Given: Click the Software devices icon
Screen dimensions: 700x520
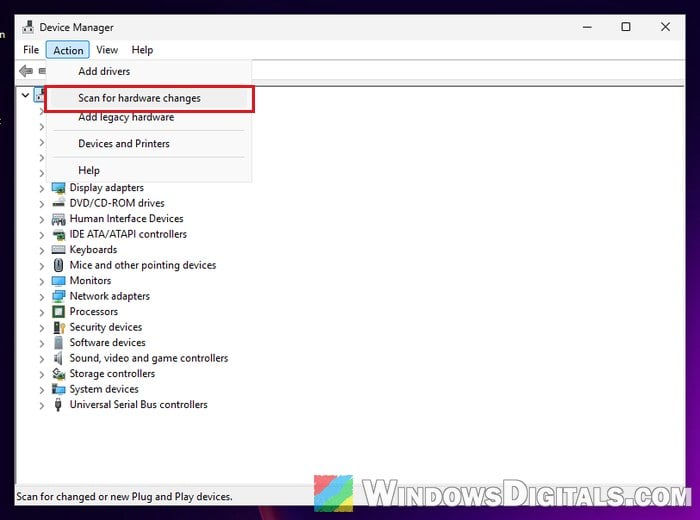Looking at the screenshot, I should coord(58,343).
